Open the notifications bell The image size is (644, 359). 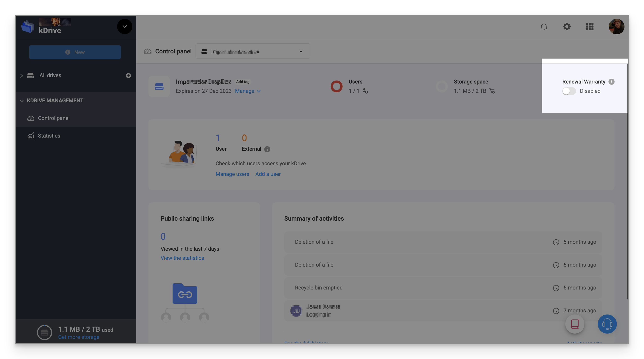tap(544, 26)
